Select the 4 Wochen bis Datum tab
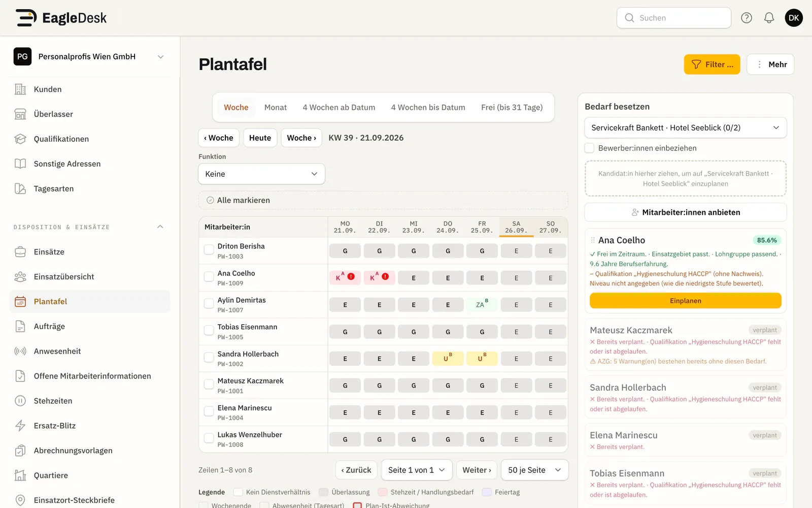 click(428, 107)
